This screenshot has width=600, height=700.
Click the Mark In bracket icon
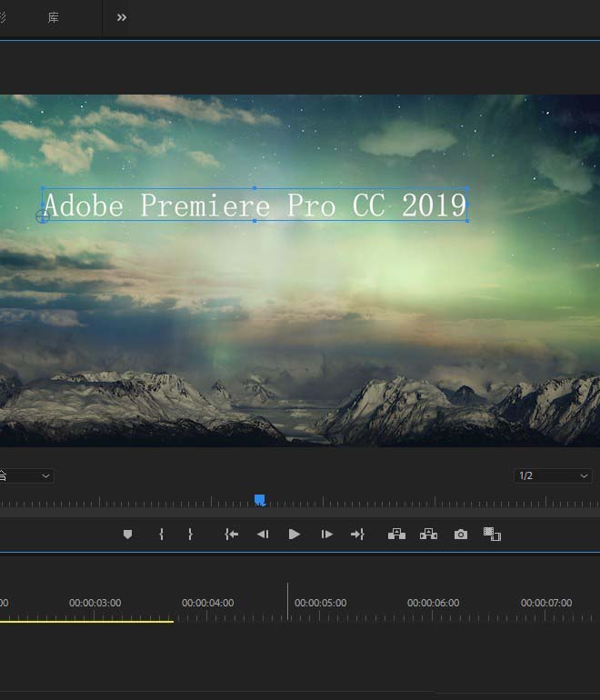point(161,535)
